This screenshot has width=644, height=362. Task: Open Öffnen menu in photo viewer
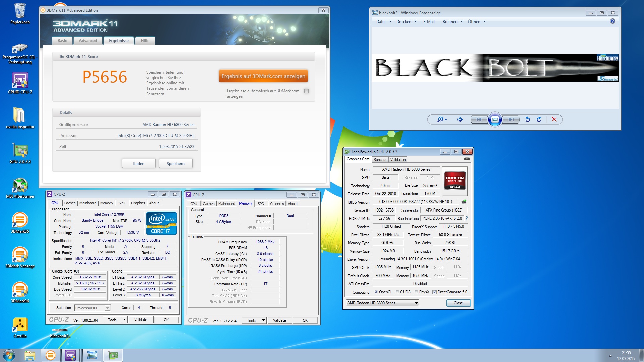click(x=477, y=22)
